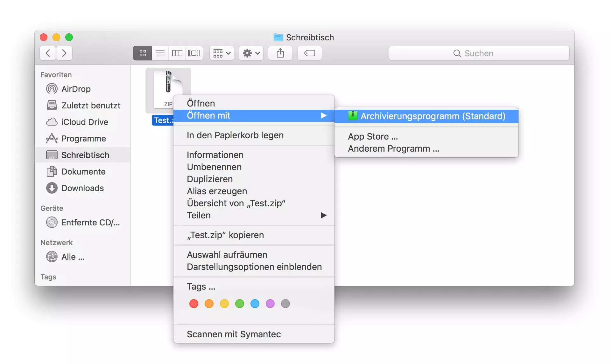Image resolution: width=612 pixels, height=364 pixels.
Task: Choose Scannen mit Symantec
Action: [254, 334]
